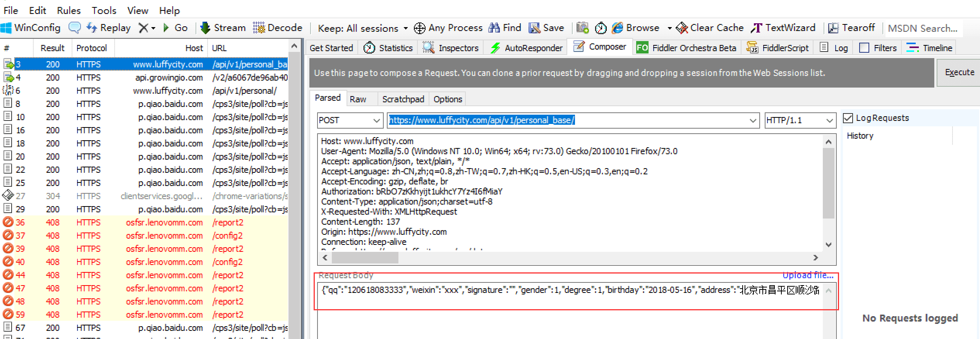
Task: Open the Edit menu
Action: coord(38,10)
